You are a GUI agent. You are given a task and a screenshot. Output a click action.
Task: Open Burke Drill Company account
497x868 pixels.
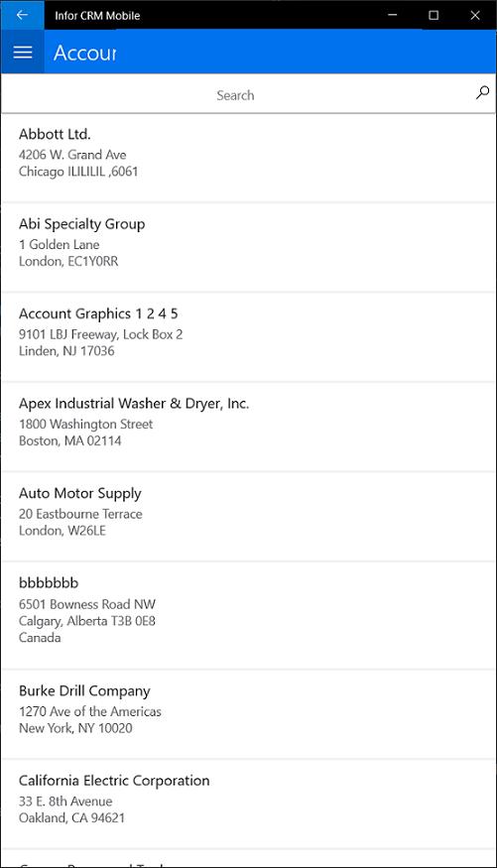(x=248, y=714)
